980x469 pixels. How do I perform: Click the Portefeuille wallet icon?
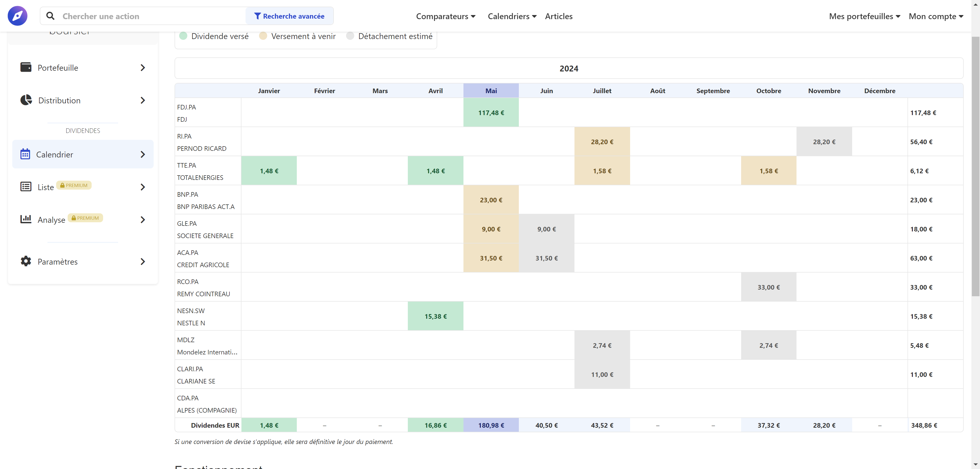(x=26, y=67)
